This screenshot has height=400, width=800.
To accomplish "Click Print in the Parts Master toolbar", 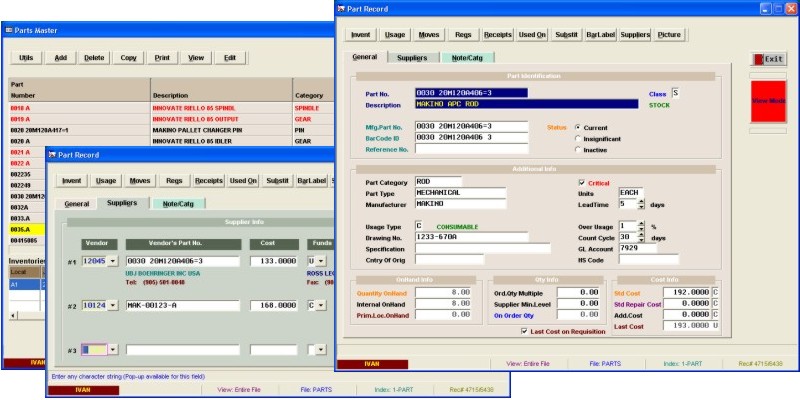I will [x=162, y=58].
